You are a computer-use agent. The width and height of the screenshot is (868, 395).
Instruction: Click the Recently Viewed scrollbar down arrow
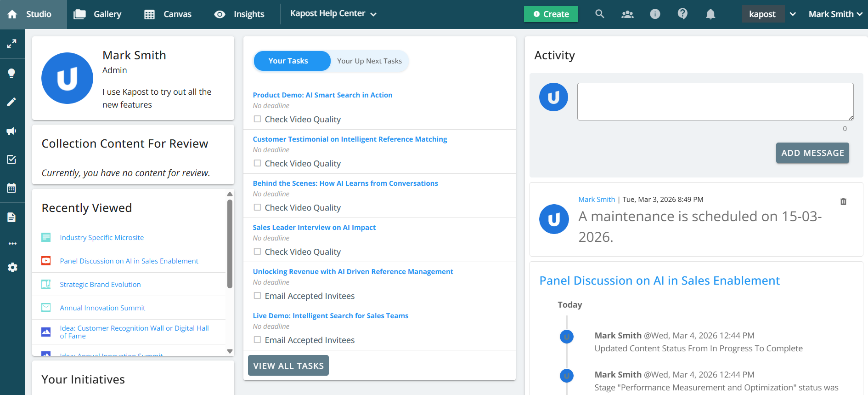230,351
